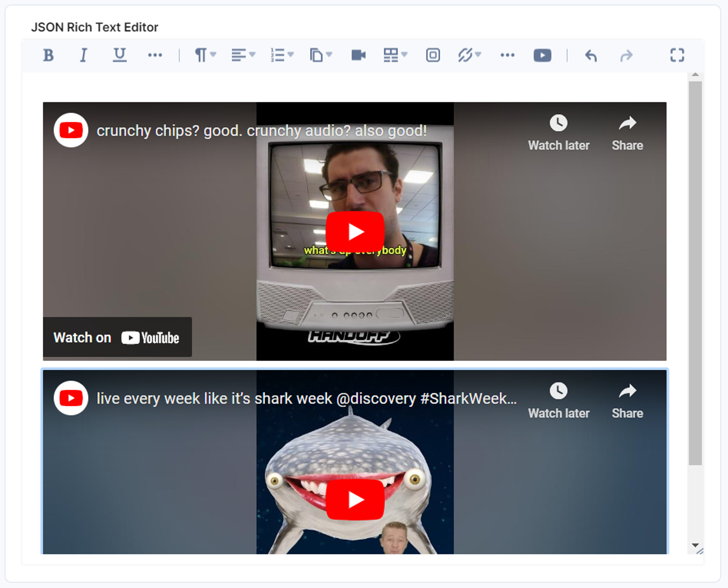This screenshot has height=588, width=728.
Task: Play the crunchy chips video
Action: tap(355, 232)
